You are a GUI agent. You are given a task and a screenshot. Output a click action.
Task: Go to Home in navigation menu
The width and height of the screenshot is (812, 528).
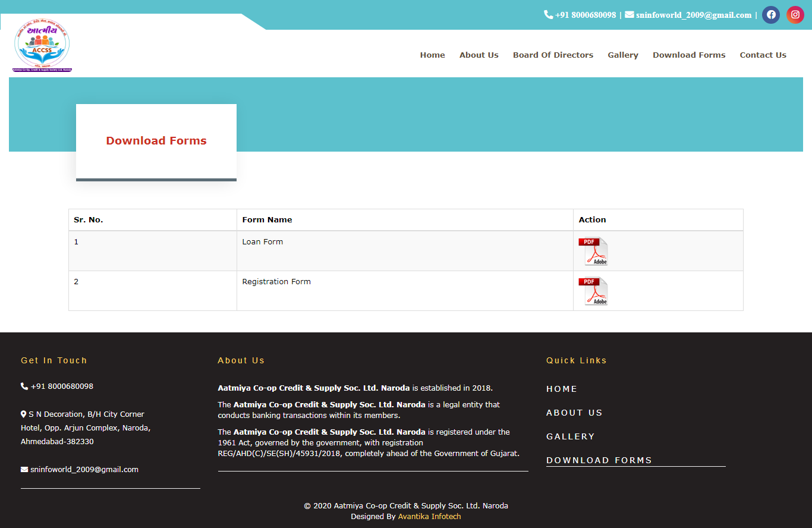click(432, 55)
